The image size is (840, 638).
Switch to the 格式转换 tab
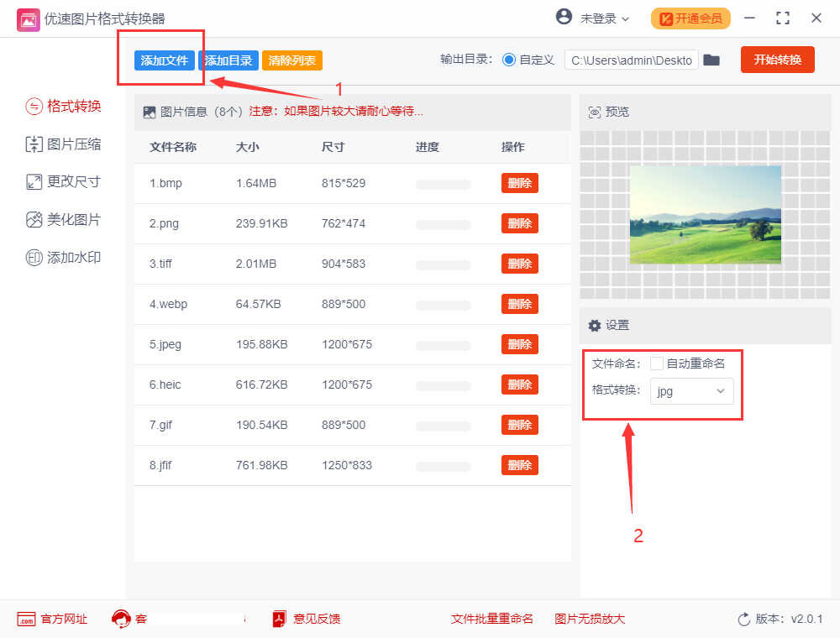click(x=64, y=106)
